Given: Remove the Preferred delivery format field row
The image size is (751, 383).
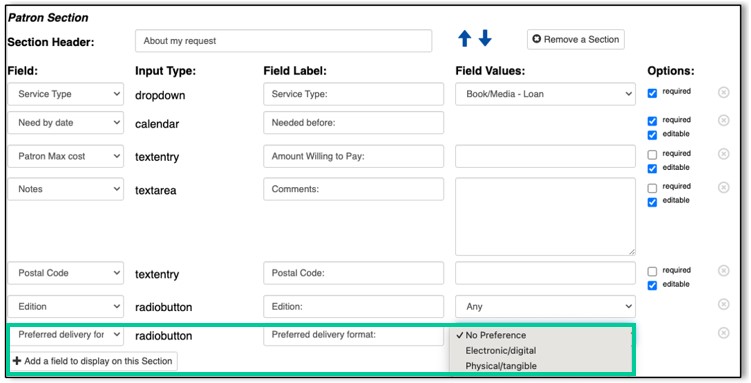Looking at the screenshot, I should point(724,332).
